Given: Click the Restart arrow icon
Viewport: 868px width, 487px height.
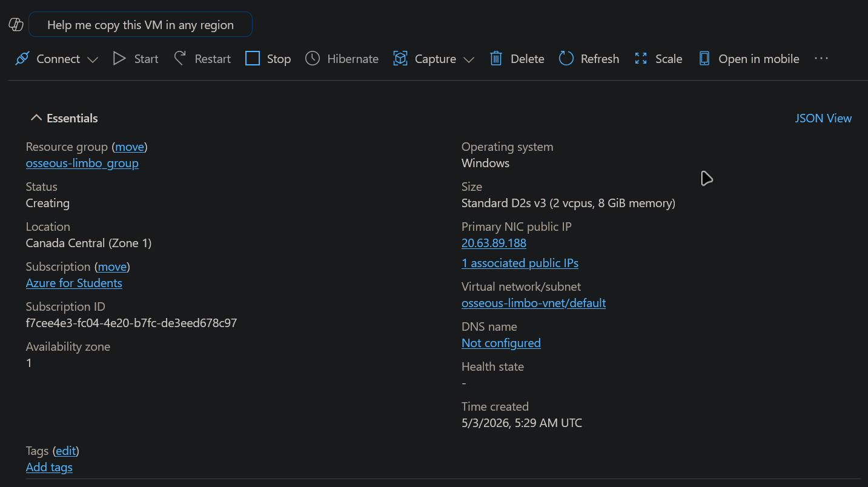Looking at the screenshot, I should [x=180, y=58].
